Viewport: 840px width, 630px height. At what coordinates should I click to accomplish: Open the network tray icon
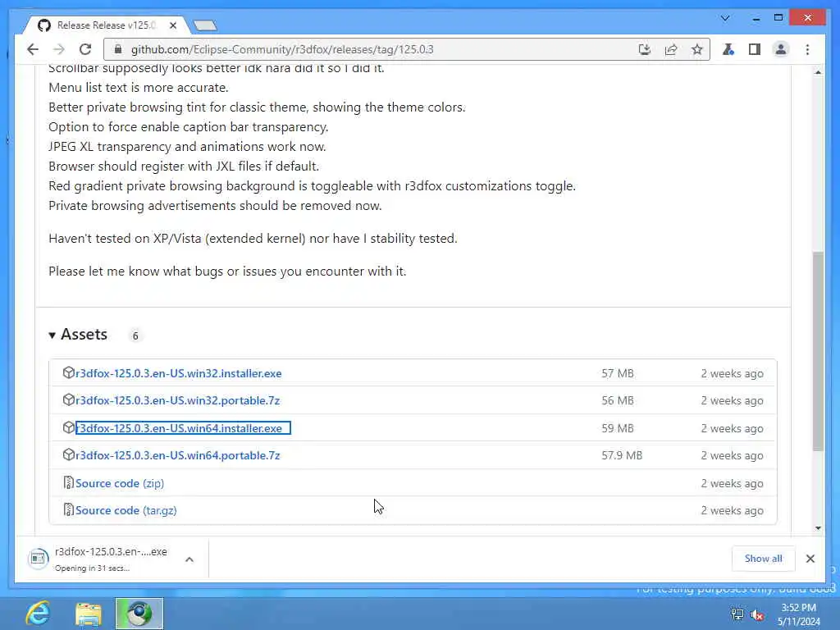point(737,614)
